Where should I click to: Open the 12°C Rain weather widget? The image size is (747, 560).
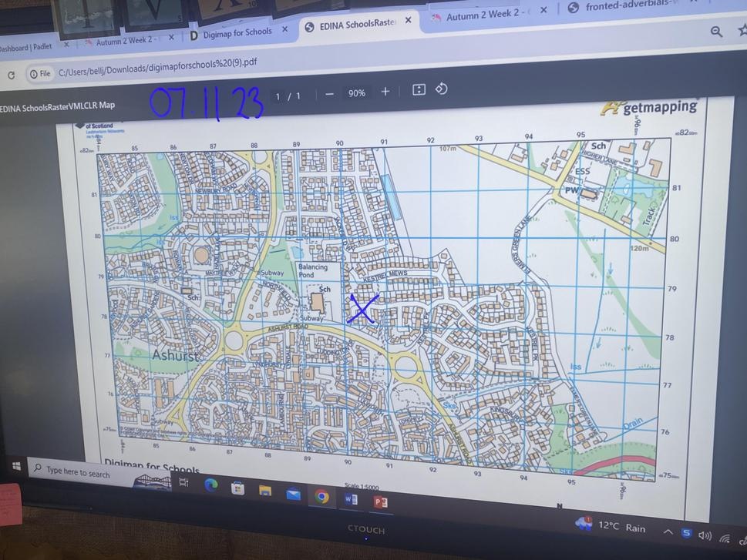[611, 525]
